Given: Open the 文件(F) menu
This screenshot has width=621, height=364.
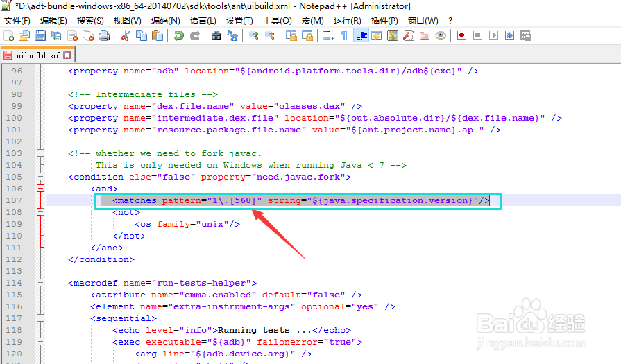Looking at the screenshot, I should pos(17,21).
